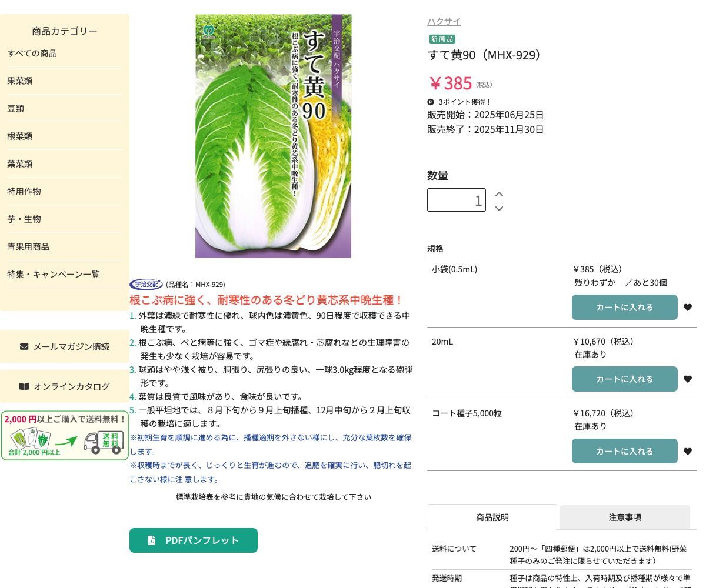
Task: Open 特集・キャンペーン一覧 in sidebar
Action: 54,275
